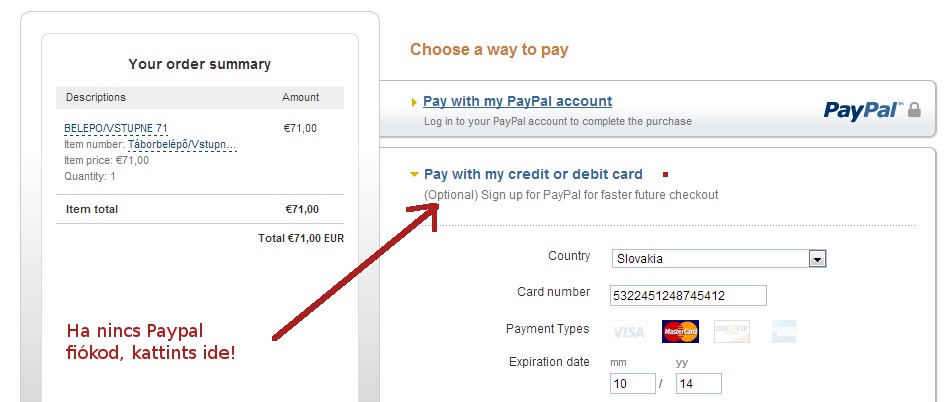The image size is (952, 402).
Task: Click the PayPal logo
Action: pyautogui.click(x=862, y=110)
